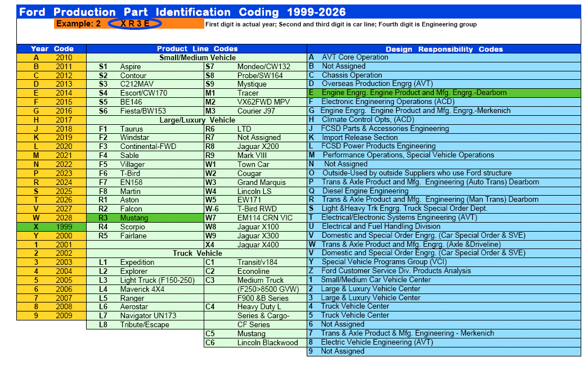The height and width of the screenshot is (366, 588).
Task: Select the year cell "2018"
Action: pyautogui.click(x=64, y=129)
